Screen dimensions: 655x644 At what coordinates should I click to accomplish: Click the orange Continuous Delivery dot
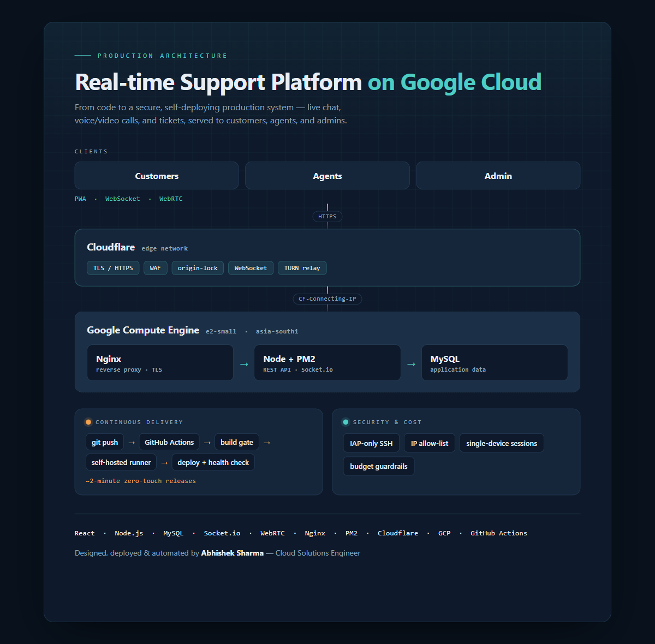(88, 422)
